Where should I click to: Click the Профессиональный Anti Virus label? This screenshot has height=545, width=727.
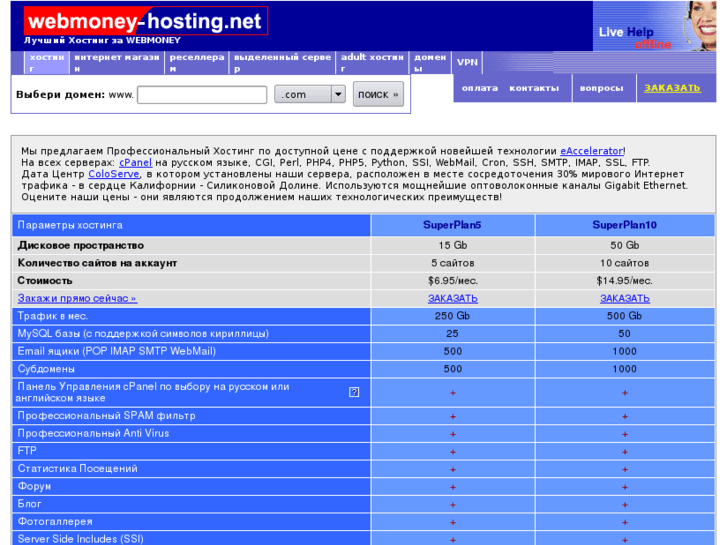[93, 433]
